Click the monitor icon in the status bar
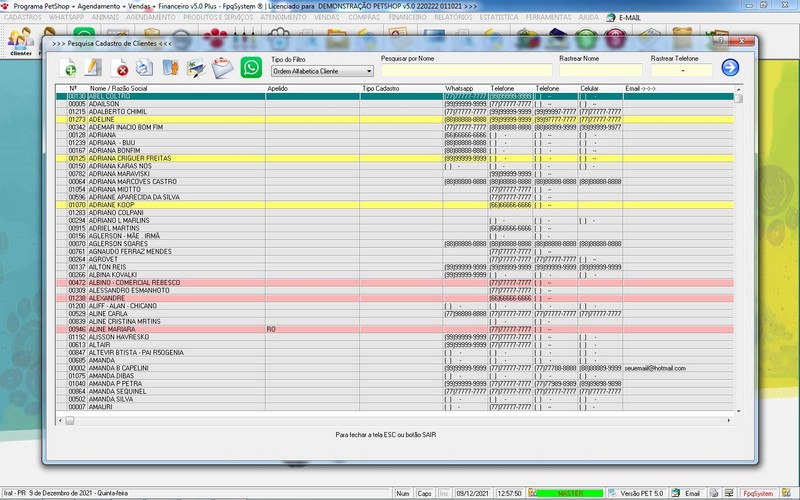The height and width of the screenshot is (500, 800). click(x=729, y=493)
